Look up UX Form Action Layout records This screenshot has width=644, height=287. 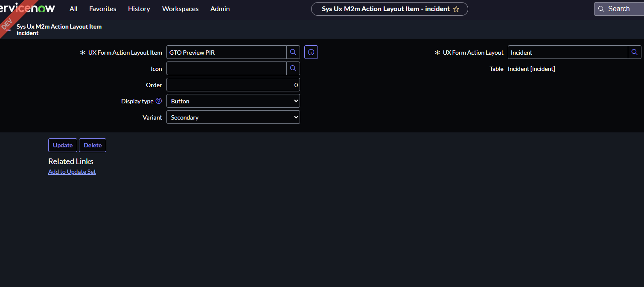coord(635,52)
